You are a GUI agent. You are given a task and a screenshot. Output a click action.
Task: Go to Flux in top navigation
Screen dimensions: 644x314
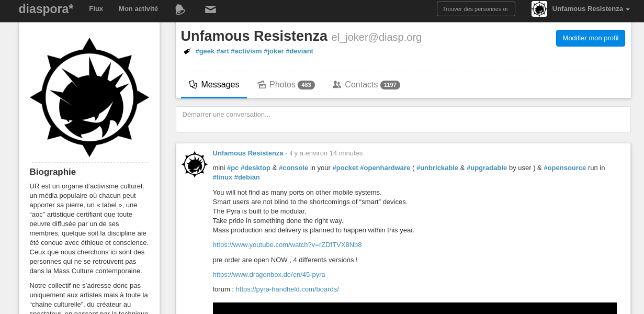[96, 9]
